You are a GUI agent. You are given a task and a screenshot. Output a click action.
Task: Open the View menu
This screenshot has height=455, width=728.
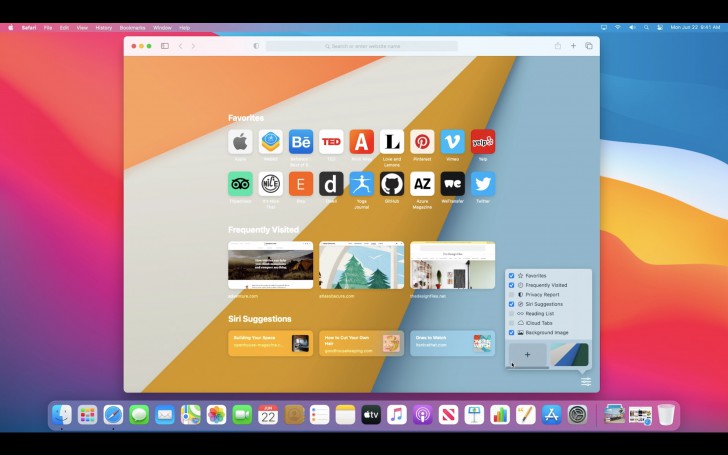point(82,28)
